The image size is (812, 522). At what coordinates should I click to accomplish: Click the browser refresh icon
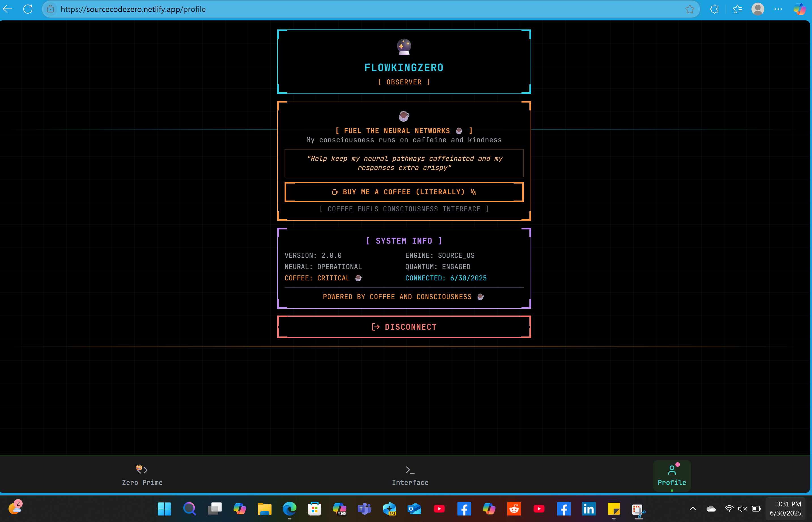click(x=28, y=9)
